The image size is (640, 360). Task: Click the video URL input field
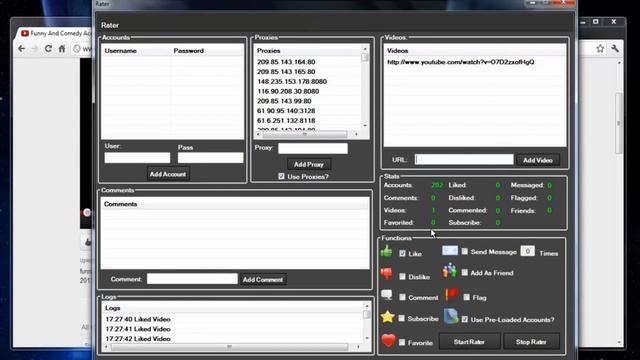464,160
